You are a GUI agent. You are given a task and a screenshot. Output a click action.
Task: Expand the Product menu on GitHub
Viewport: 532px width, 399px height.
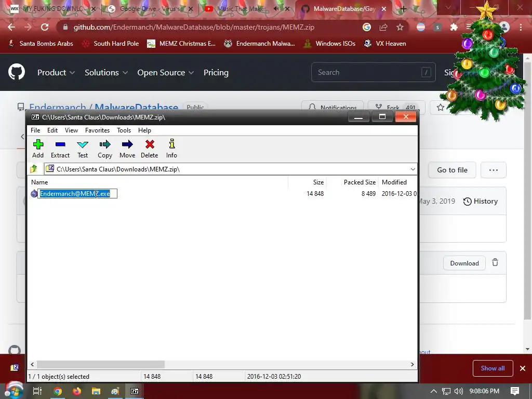56,72
